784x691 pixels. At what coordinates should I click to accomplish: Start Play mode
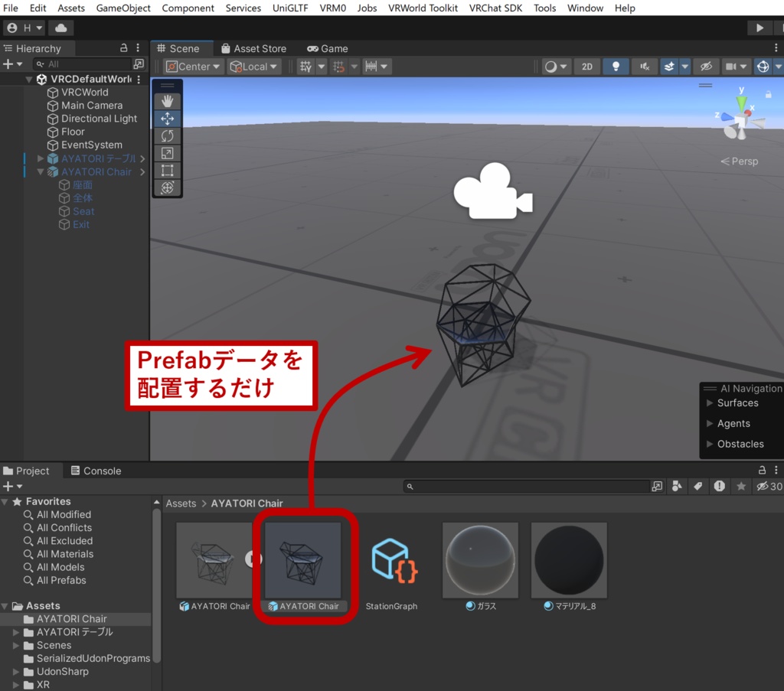pyautogui.click(x=759, y=28)
